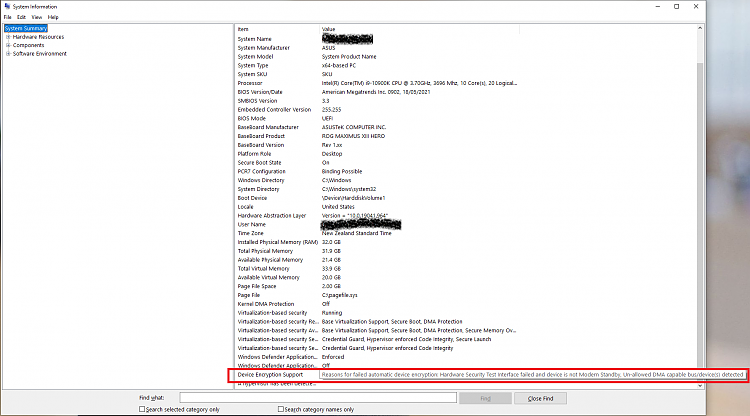Select Components tree item
Screen dimensions: 750x416
point(28,45)
